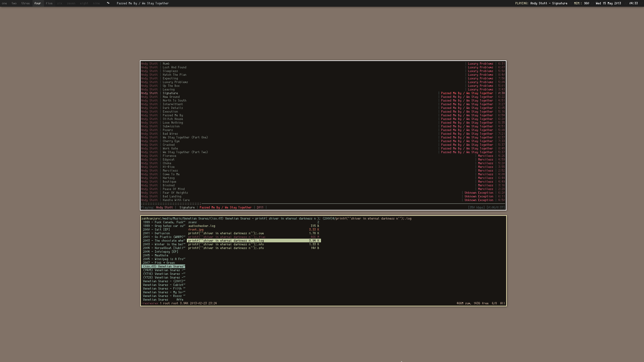Select the "(iso.03) Venetian Snares" directory
Image resolution: width=644 pixels, height=362 pixels.
click(164, 266)
